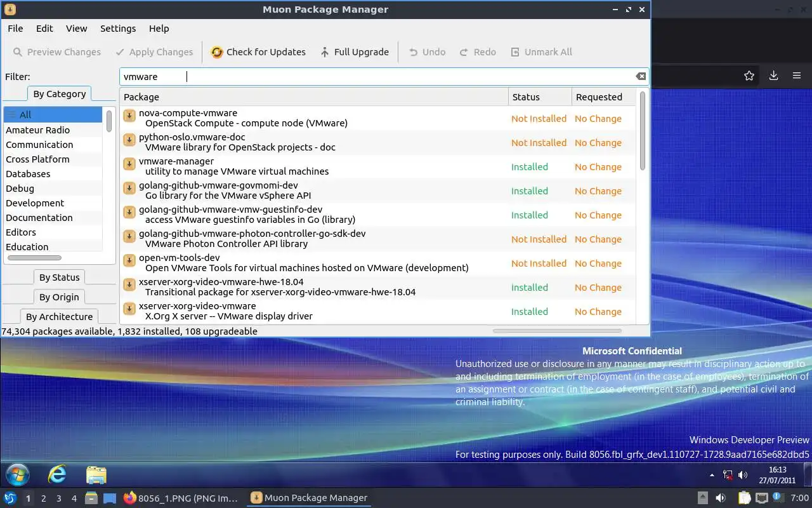Sort by the Status column header
The width and height of the screenshot is (812, 508).
click(540, 97)
